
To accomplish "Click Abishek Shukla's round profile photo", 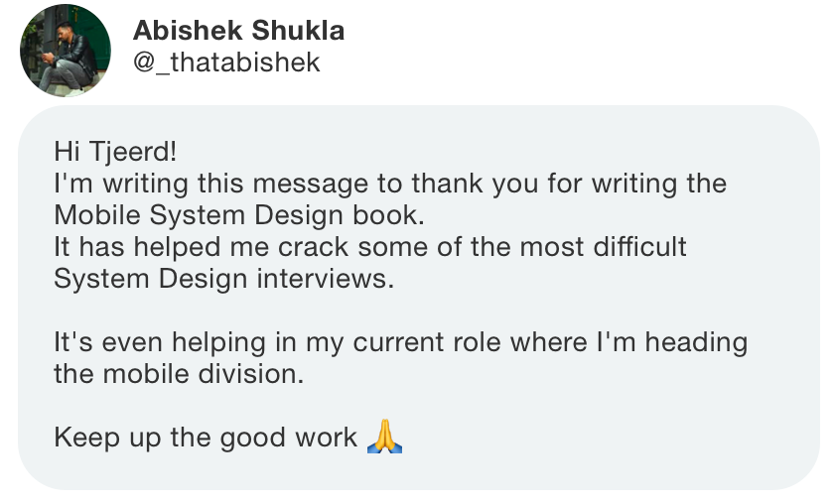I will [66, 51].
